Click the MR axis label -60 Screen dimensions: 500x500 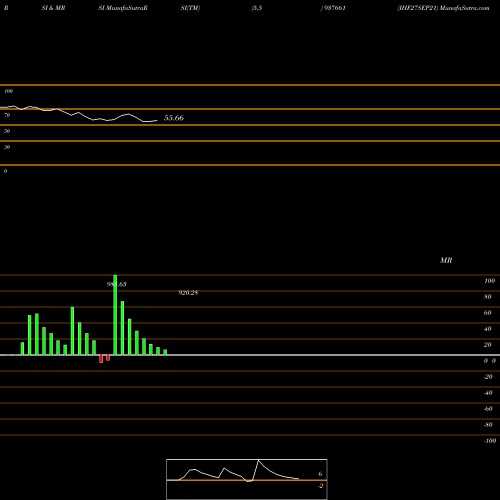(x=488, y=409)
